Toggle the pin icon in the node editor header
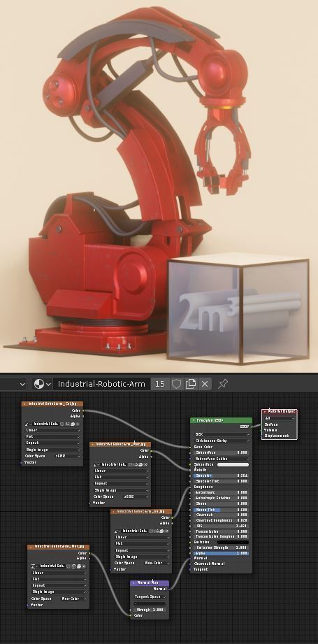 click(222, 384)
